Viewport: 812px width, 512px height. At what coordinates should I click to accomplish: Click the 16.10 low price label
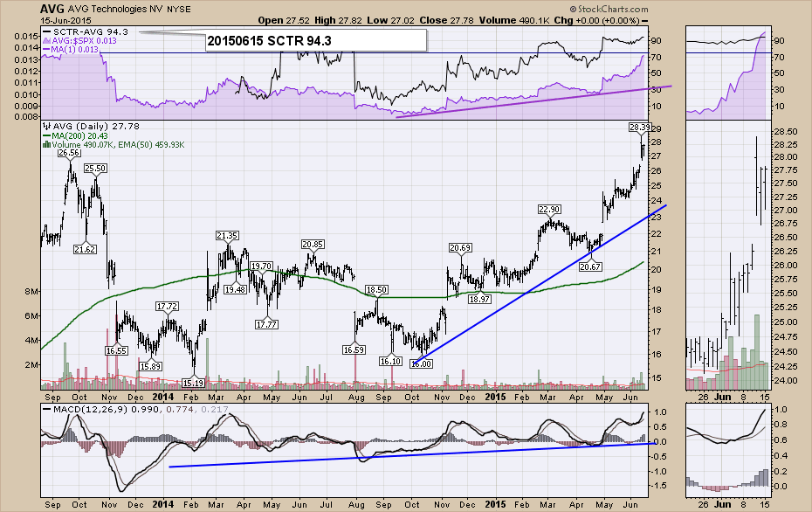(390, 361)
